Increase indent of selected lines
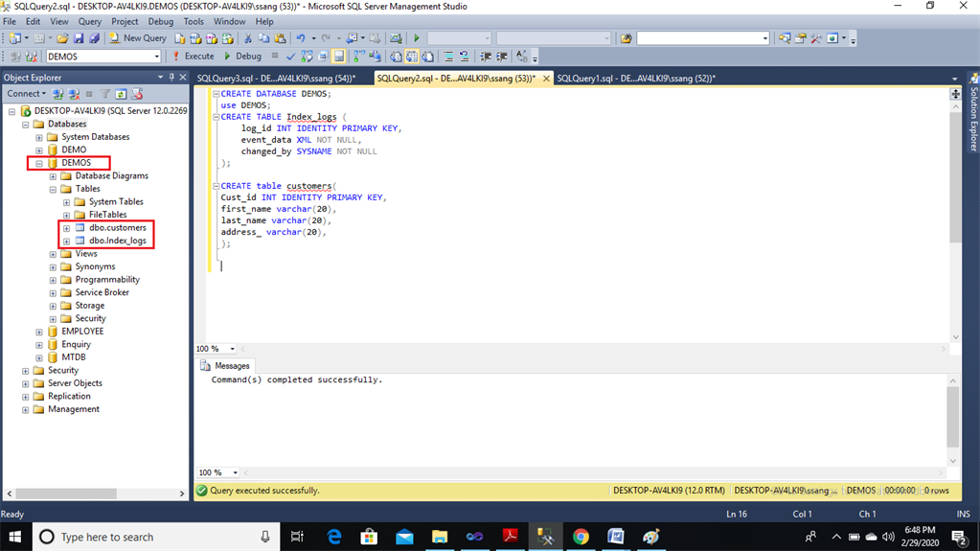The height and width of the screenshot is (551, 980). click(501, 57)
